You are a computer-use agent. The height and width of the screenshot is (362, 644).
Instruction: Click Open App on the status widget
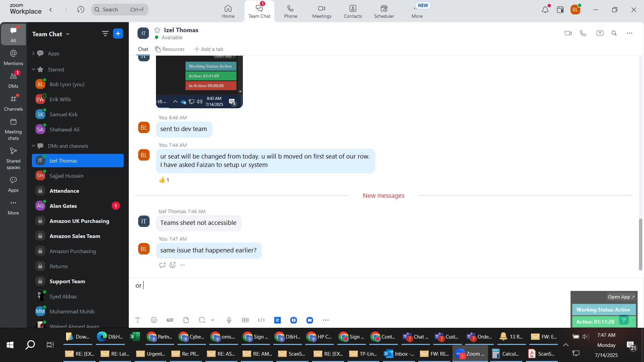[x=621, y=297]
